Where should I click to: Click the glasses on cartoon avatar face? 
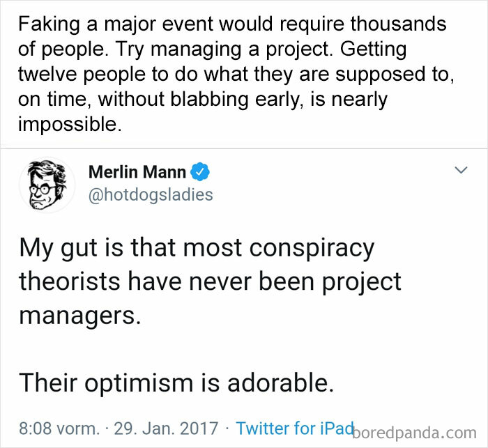pyautogui.click(x=43, y=190)
